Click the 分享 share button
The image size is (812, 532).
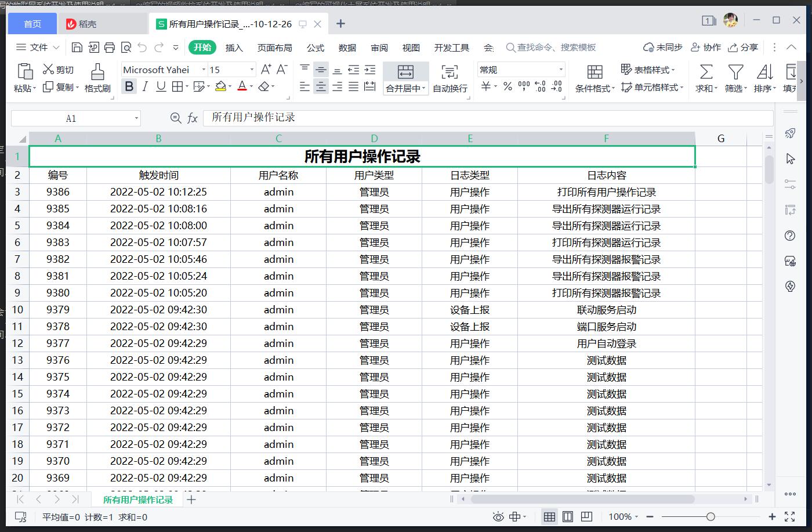(x=744, y=48)
